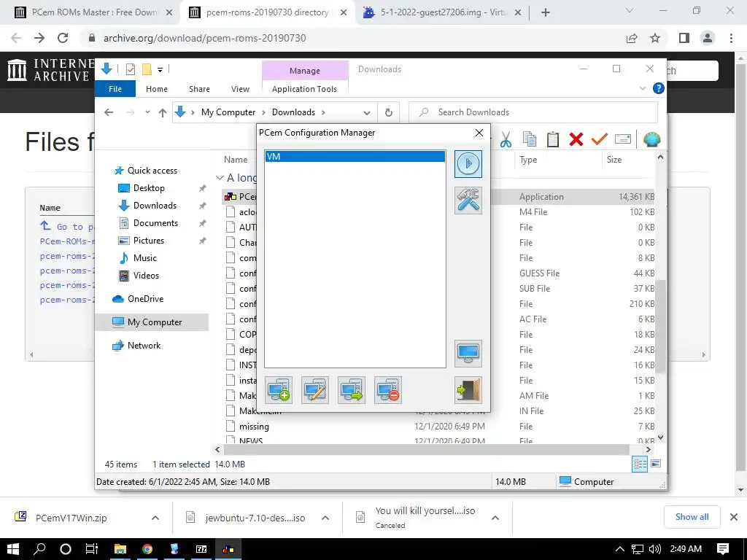
Task: Switch to the Share ribbon tab
Action: click(199, 89)
